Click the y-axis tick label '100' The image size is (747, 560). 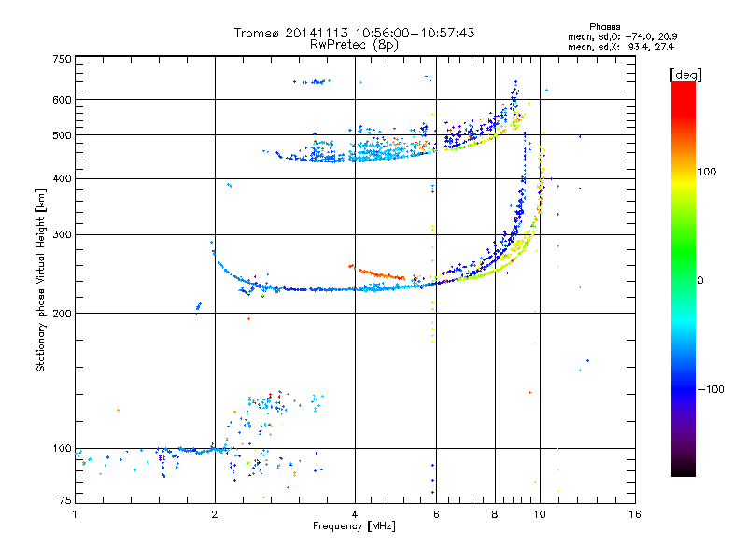coord(63,449)
